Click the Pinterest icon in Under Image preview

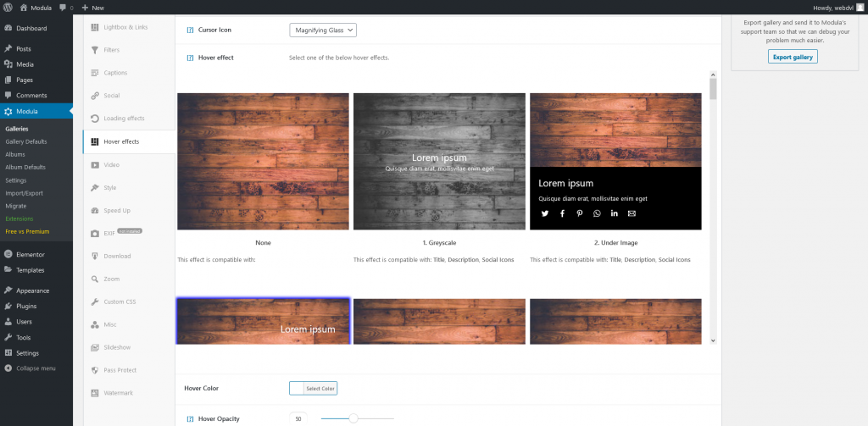(580, 213)
